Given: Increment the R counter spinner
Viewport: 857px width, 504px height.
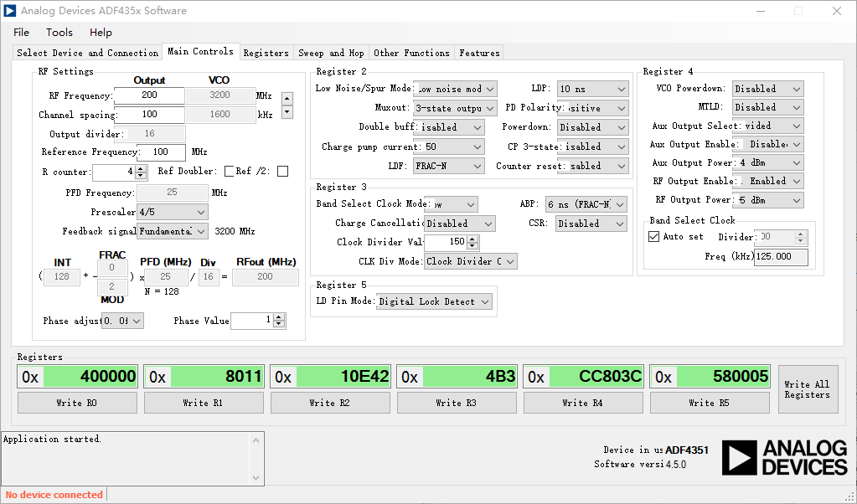Looking at the screenshot, I should [141, 169].
